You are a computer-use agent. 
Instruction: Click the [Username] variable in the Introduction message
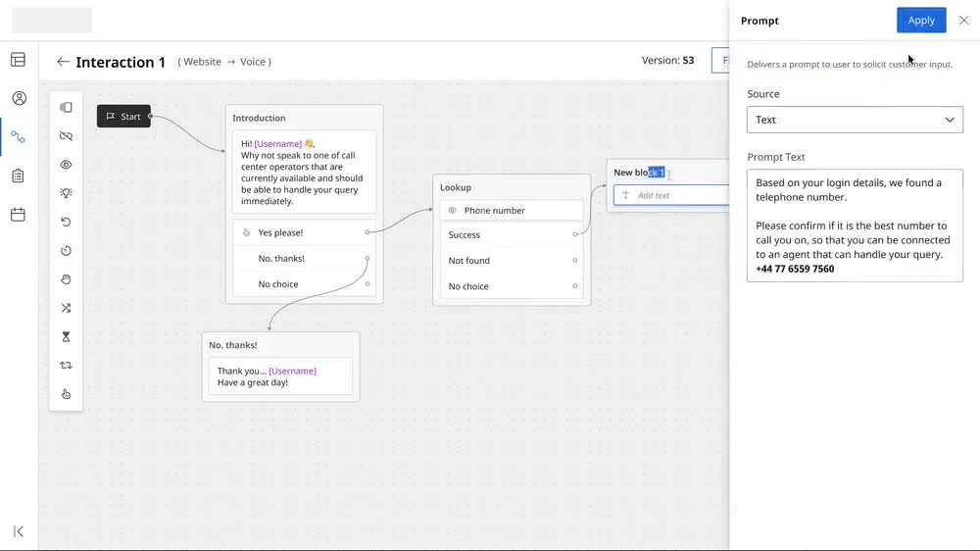277,144
